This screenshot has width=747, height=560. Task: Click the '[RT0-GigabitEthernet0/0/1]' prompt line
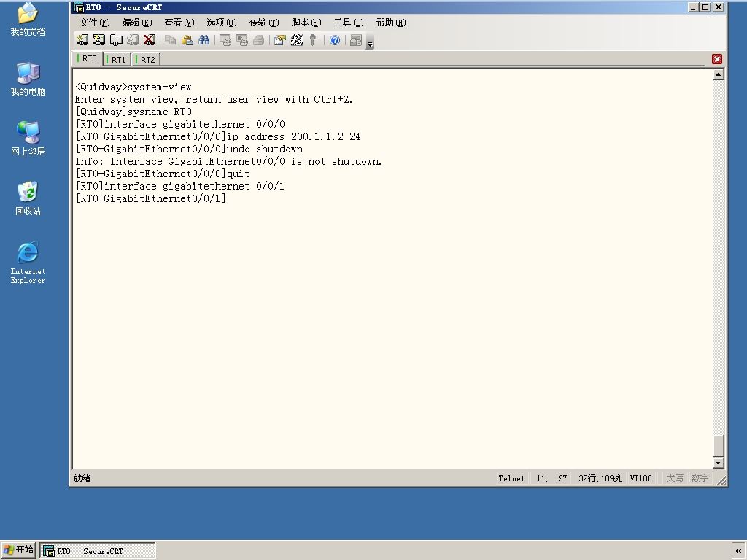(150, 198)
